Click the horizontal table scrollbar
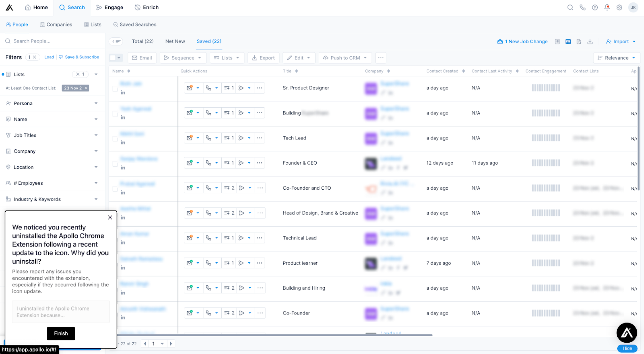Viewport: 644px width, 354px height. (x=275, y=335)
